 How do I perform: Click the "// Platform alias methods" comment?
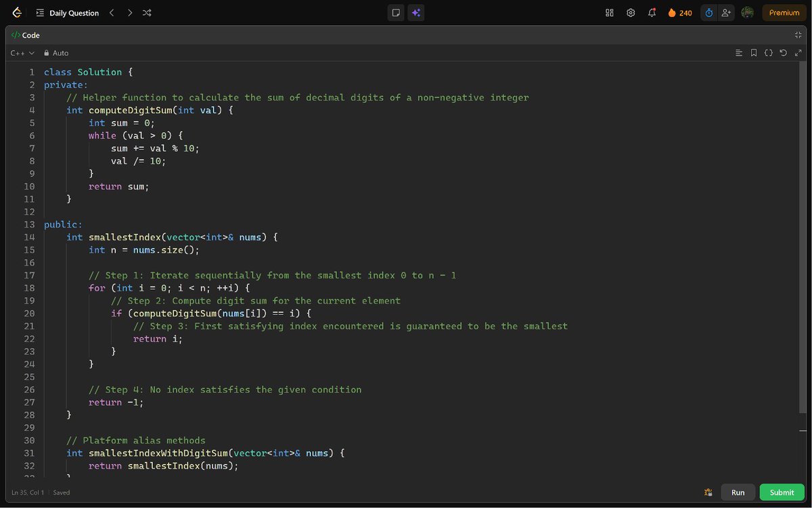(x=136, y=440)
